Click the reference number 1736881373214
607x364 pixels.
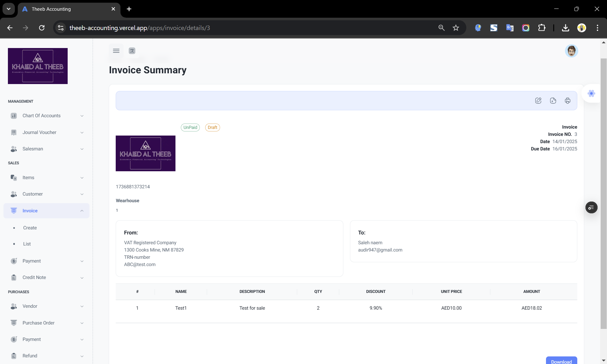pyautogui.click(x=133, y=187)
